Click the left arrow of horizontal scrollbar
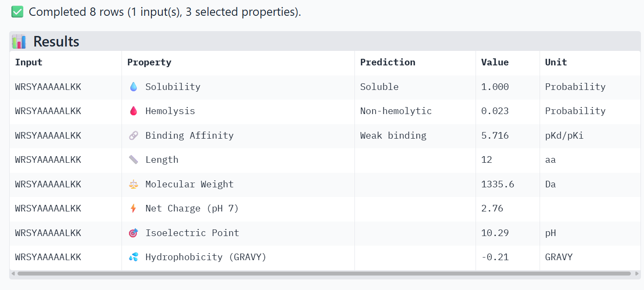Viewport: 644px width, 290px height. click(x=13, y=274)
